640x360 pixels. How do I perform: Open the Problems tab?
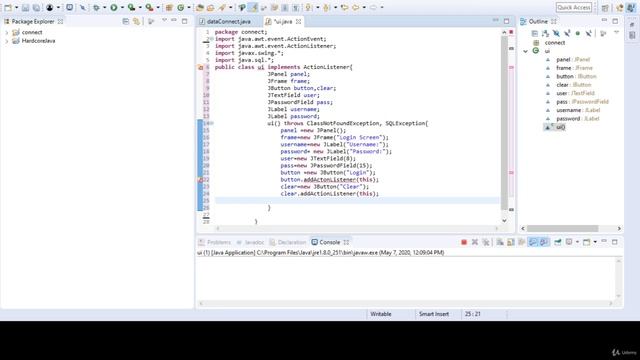(215, 242)
